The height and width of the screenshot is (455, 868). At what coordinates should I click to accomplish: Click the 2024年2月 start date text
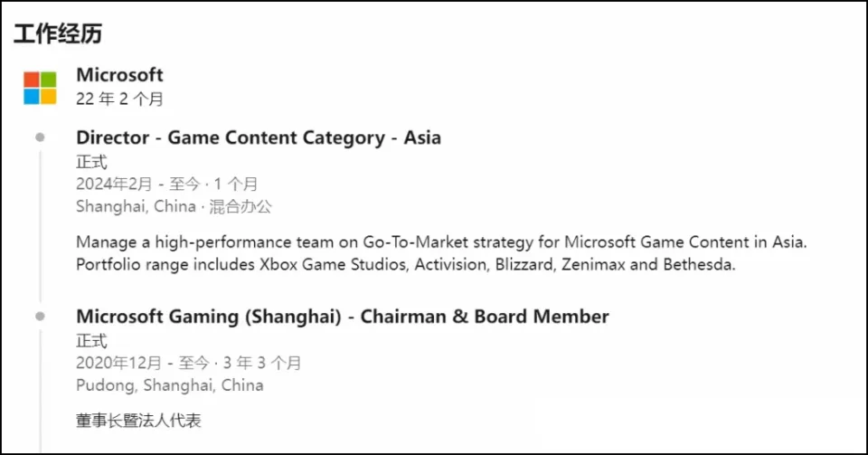[114, 184]
